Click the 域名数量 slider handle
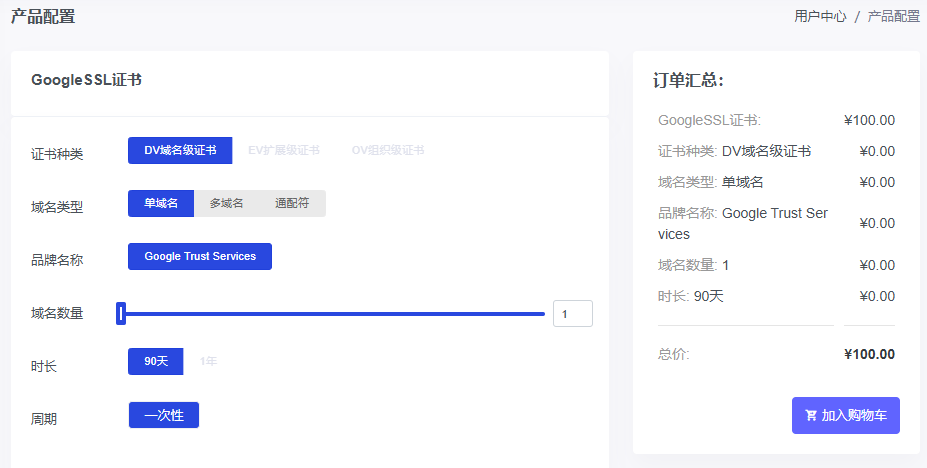927x468 pixels. [121, 314]
